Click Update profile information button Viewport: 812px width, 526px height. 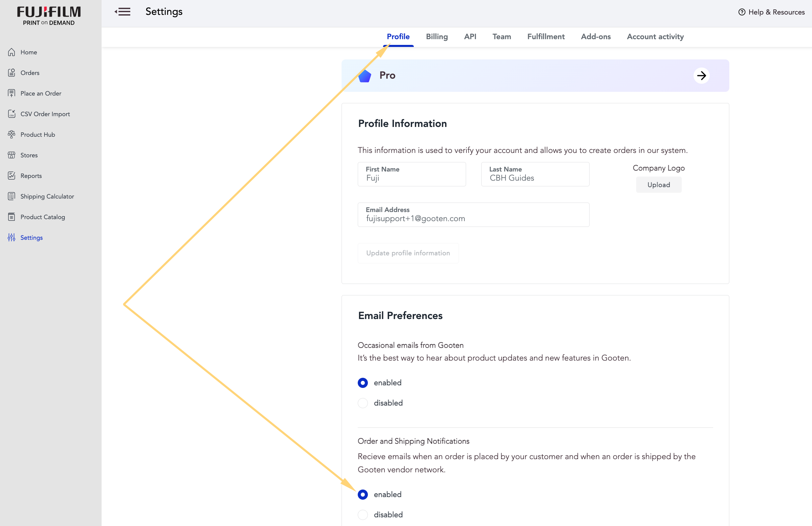(x=408, y=253)
